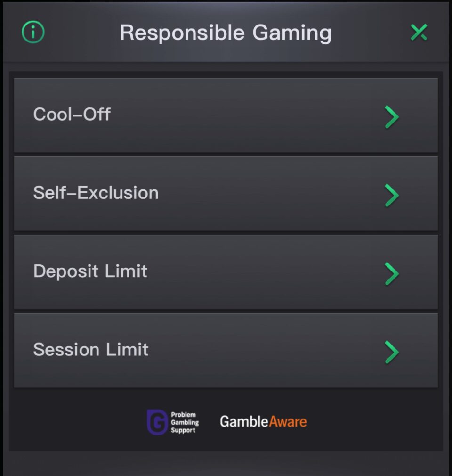Viewport: 452px width, 476px height.
Task: Choose the Self-Exclusion label text
Action: tap(96, 193)
